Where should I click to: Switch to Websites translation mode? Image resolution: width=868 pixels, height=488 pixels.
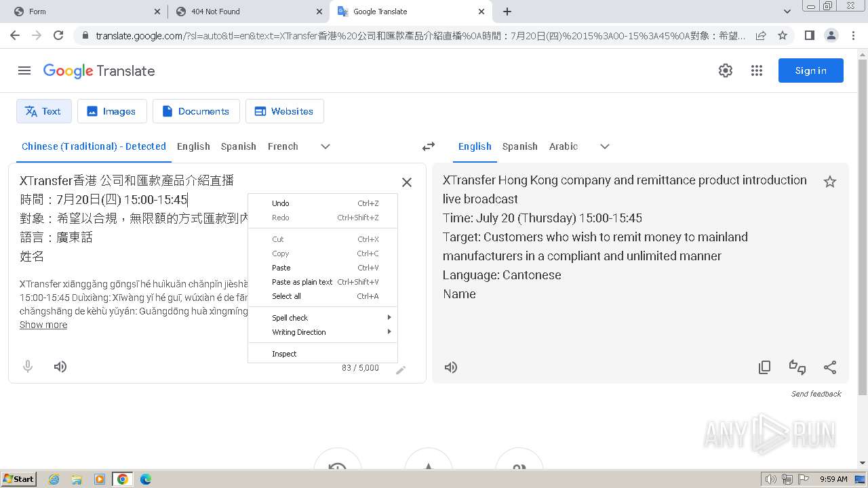coord(285,111)
